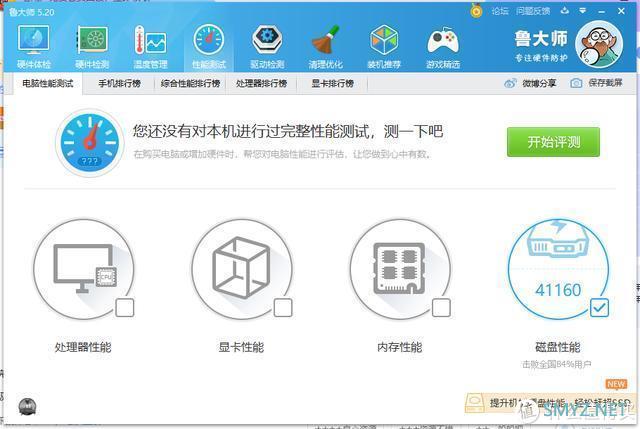Click the 微博分享 text link
This screenshot has width=640, height=429.
pyautogui.click(x=539, y=84)
